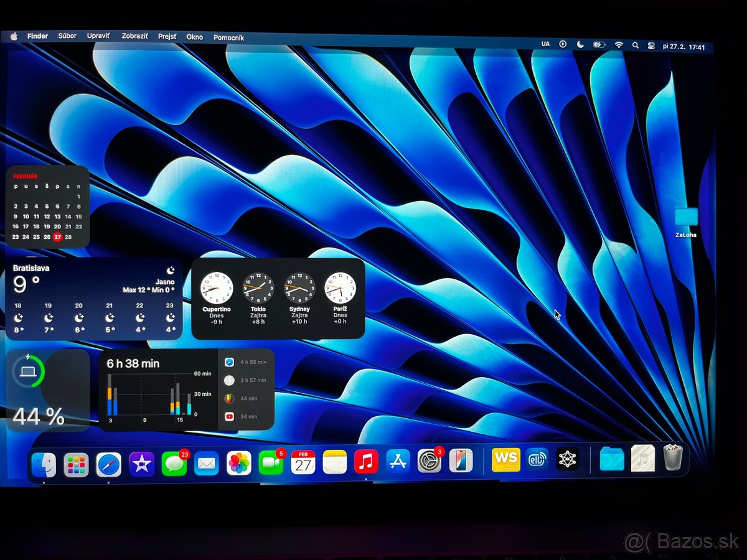Open the eID klient app from the Dock

click(538, 459)
